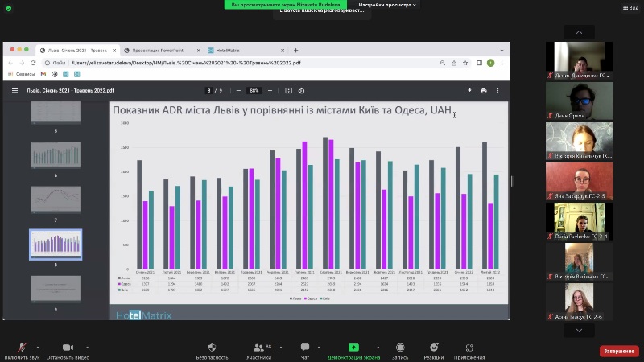Screen dimensions: 644x362
Task: Open the Реакции reactions picker
Action: (x=433, y=348)
